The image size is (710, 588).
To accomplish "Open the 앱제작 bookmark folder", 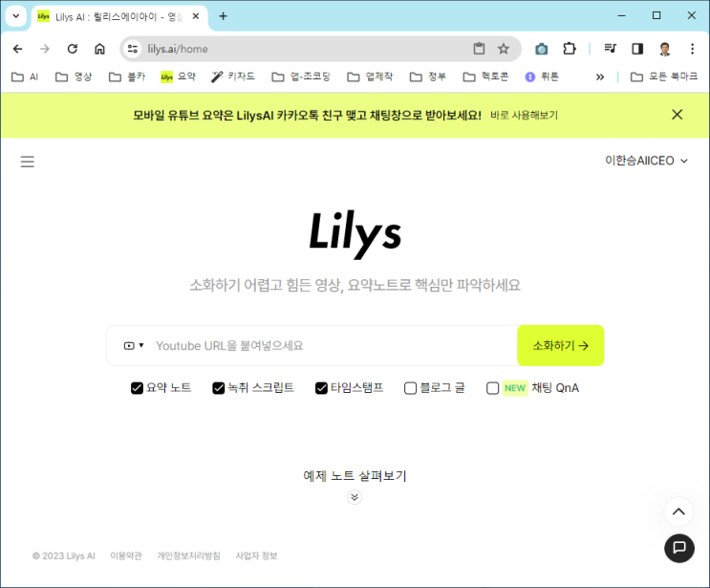I will coord(370,76).
